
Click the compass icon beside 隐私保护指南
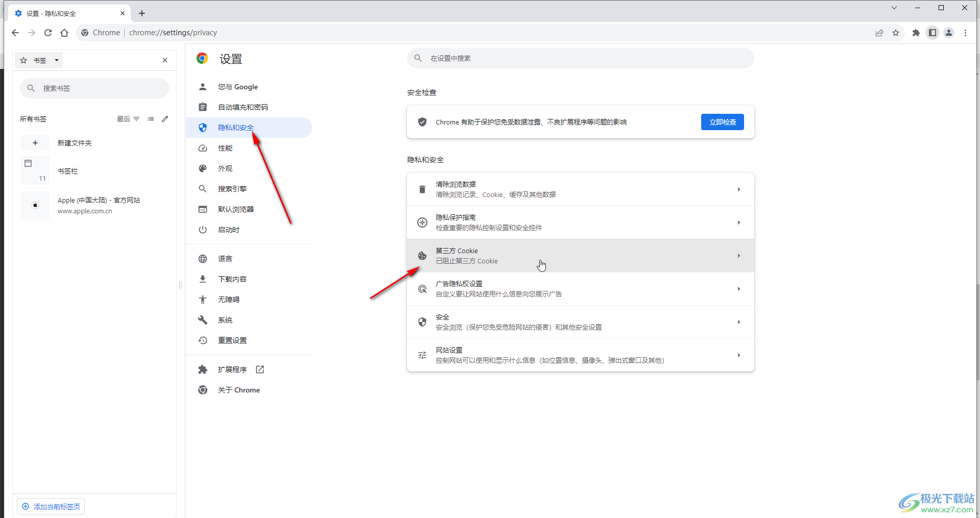pos(422,223)
